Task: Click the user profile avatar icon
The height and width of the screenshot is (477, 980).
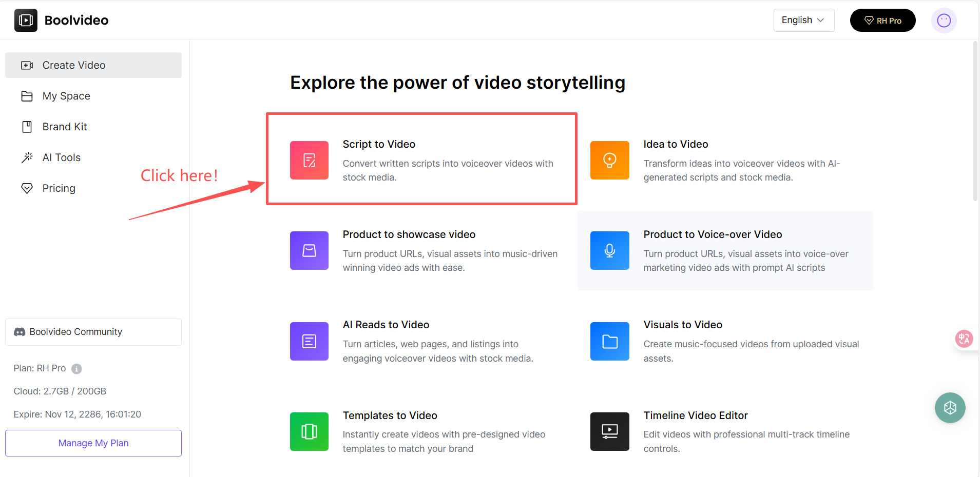Action: [x=944, y=21]
